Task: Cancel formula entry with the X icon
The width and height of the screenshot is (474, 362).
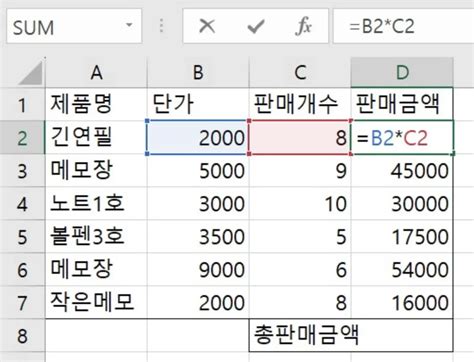Action: [207, 26]
